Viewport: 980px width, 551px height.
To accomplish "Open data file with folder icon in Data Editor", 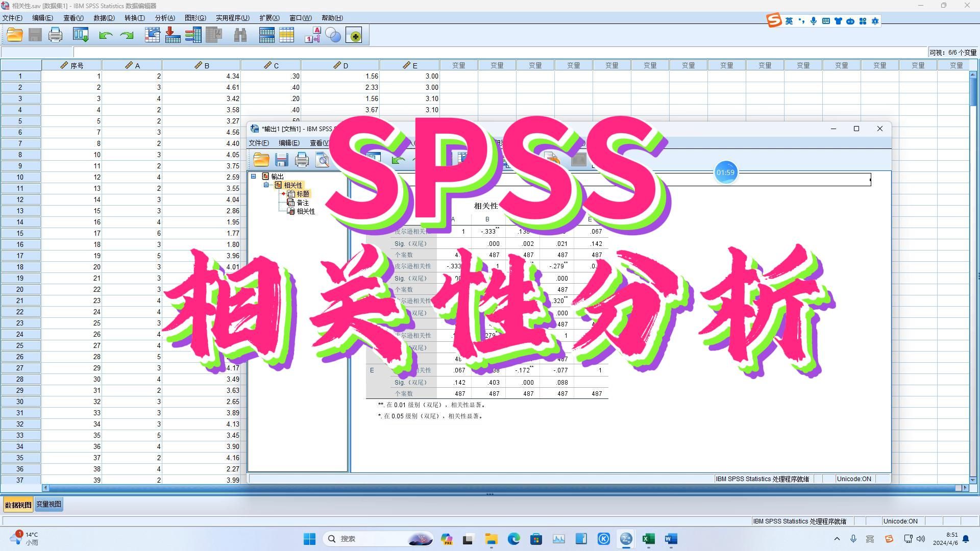I will pos(15,35).
